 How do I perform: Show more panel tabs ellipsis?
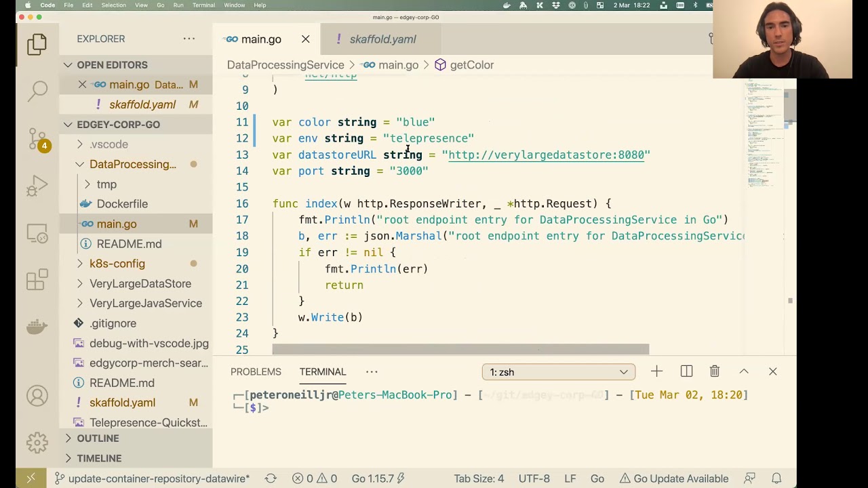(372, 371)
